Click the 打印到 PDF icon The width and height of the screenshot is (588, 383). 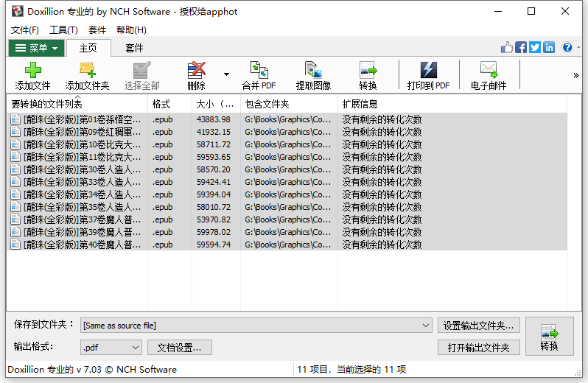coord(429,76)
